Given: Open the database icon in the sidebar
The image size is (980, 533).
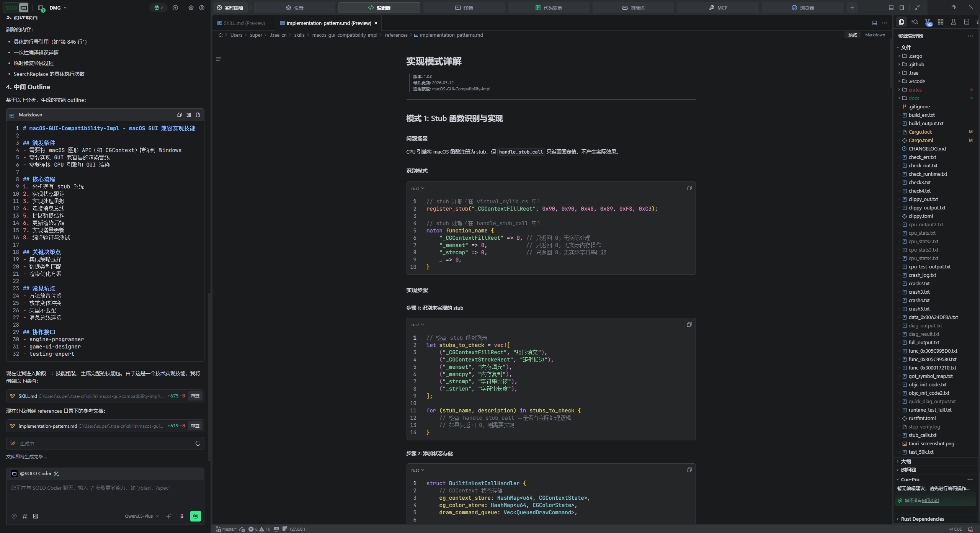Looking at the screenshot, I should click(x=967, y=22).
